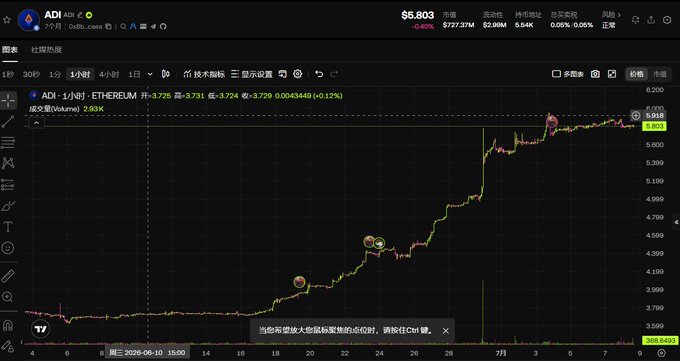This screenshot has width=680, height=361.
Task: Toggle magnet snap mode
Action: pyautogui.click(x=8, y=325)
